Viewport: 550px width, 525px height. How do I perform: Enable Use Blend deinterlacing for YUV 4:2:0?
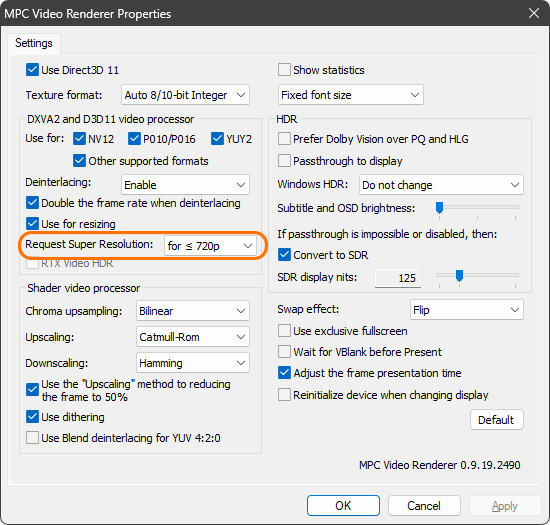[32, 438]
